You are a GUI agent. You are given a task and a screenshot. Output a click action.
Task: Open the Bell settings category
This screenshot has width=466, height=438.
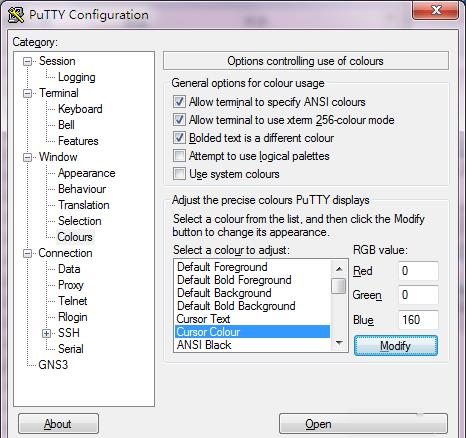(x=66, y=125)
